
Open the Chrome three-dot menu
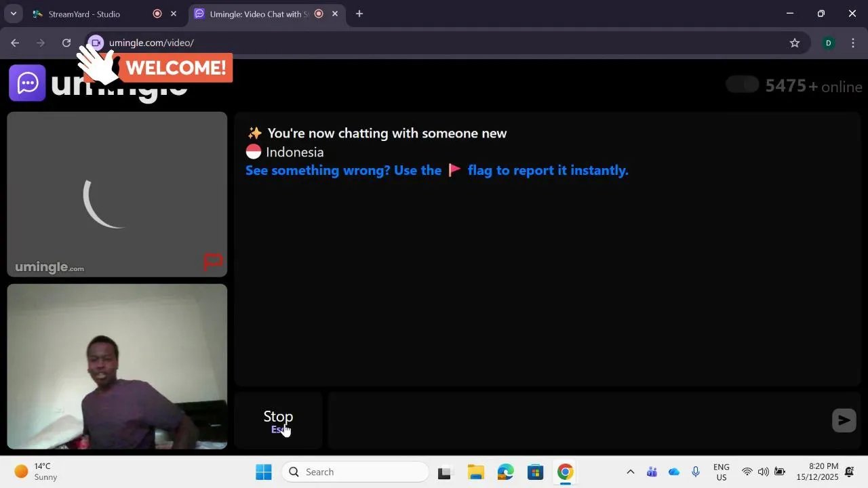pos(853,43)
